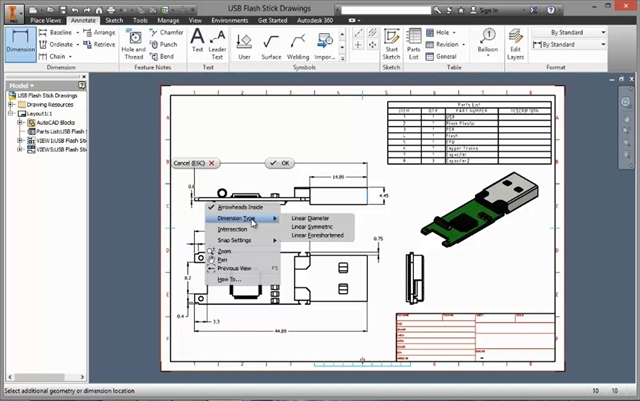
Task: Select the Bend note tool
Action: click(x=162, y=56)
